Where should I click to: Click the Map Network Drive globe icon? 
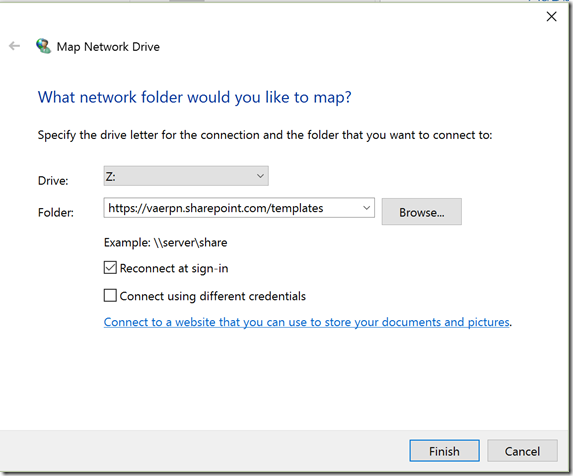tap(43, 46)
